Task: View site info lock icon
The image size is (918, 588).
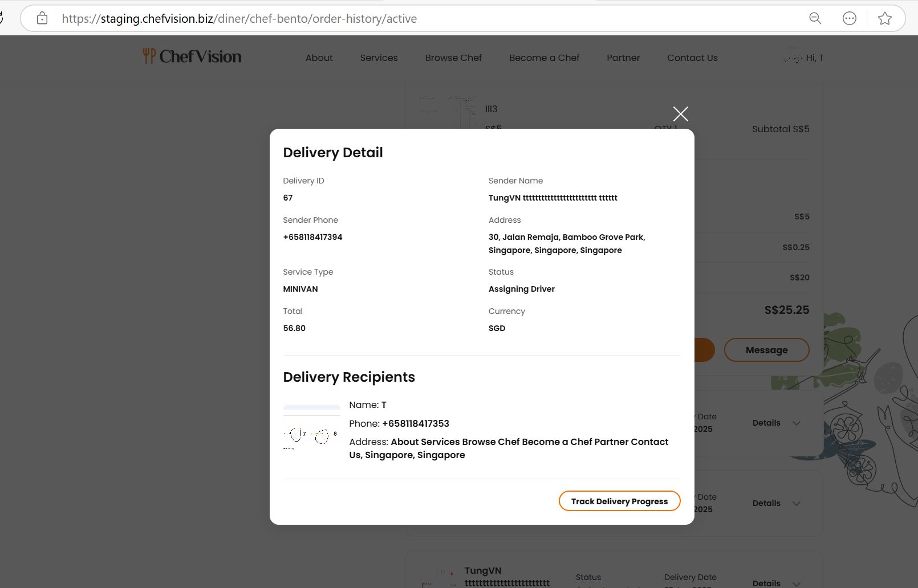Action: pyautogui.click(x=42, y=19)
